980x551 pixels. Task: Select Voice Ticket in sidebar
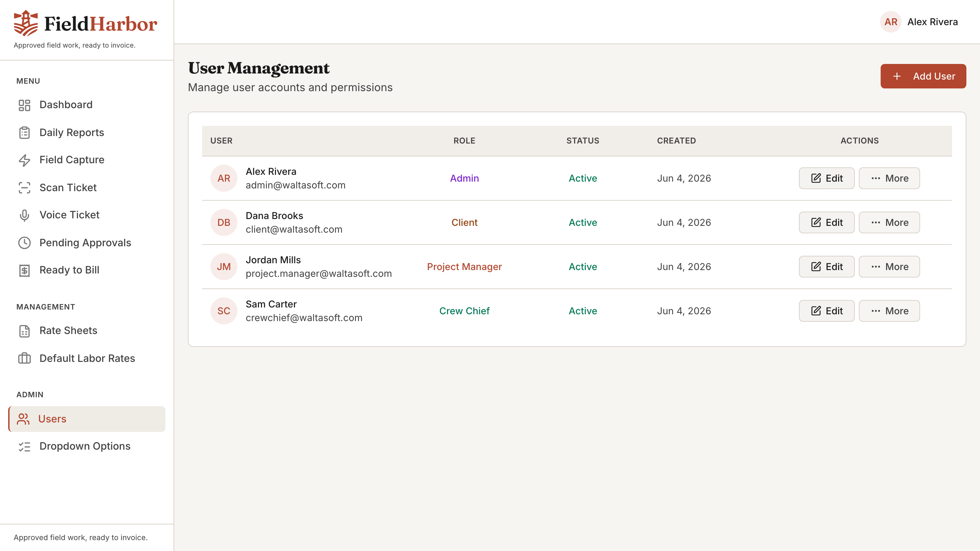coord(87,215)
